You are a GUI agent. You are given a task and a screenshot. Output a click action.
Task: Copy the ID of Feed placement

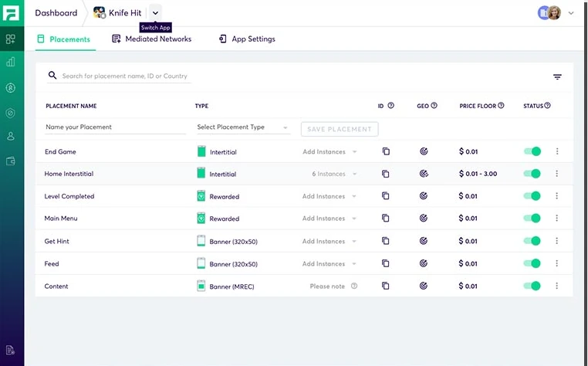click(x=386, y=263)
